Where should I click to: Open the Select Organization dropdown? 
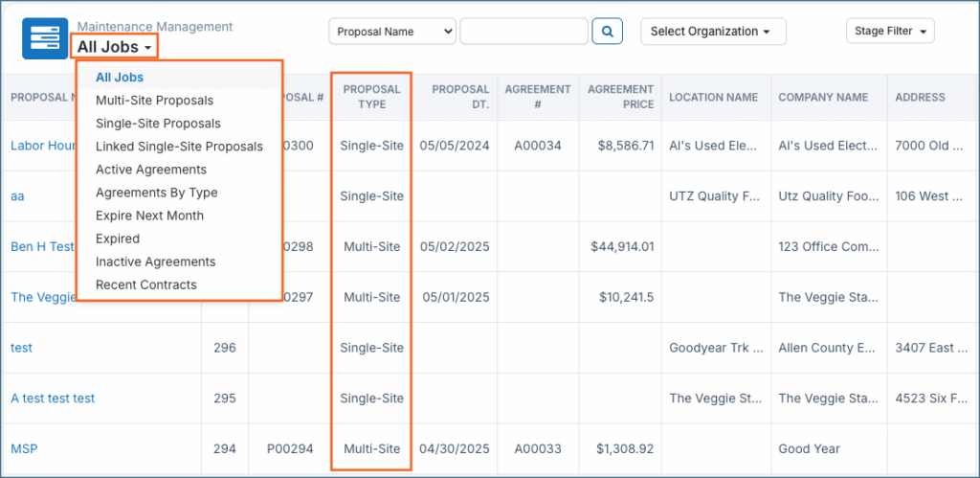pyautogui.click(x=712, y=32)
